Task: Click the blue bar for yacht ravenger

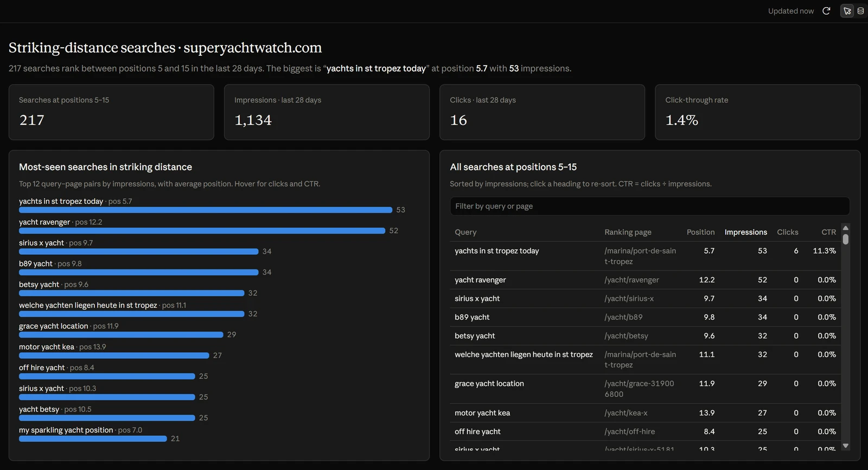Action: tap(202, 231)
